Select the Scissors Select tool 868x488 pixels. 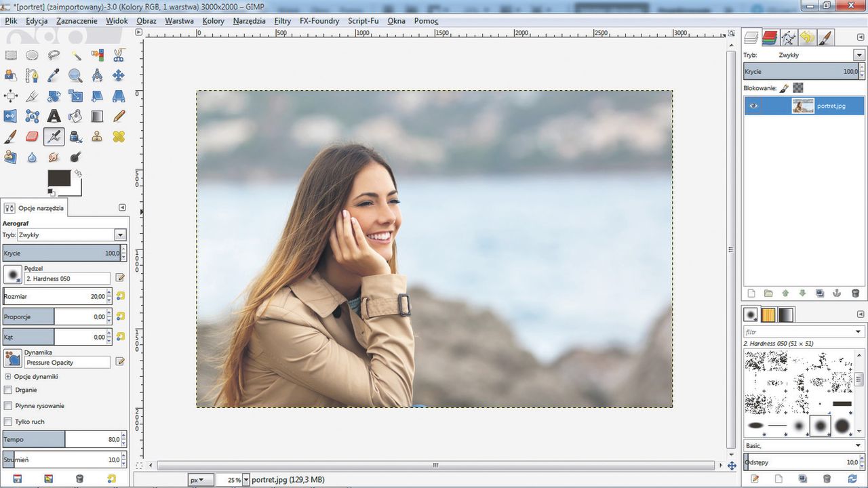click(x=119, y=56)
